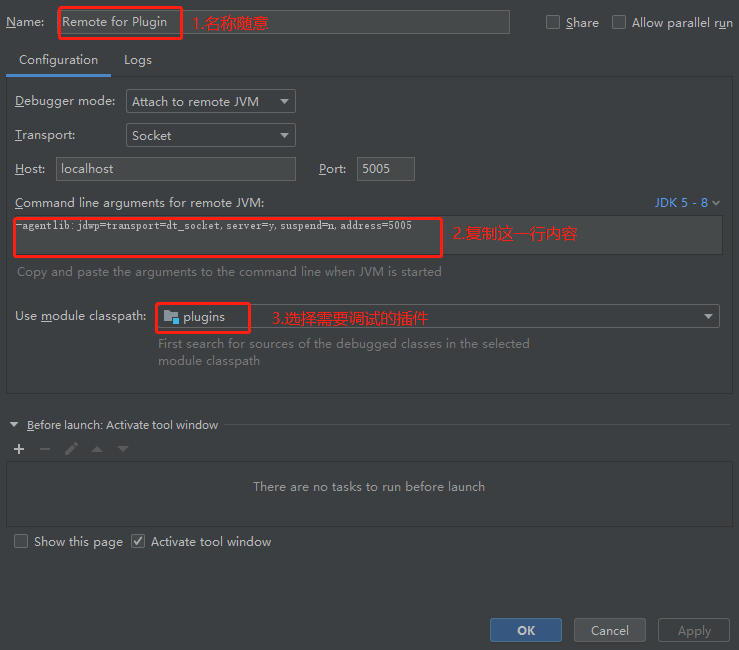Move the task up with the up arrow
This screenshot has width=739, height=650.
[97, 449]
